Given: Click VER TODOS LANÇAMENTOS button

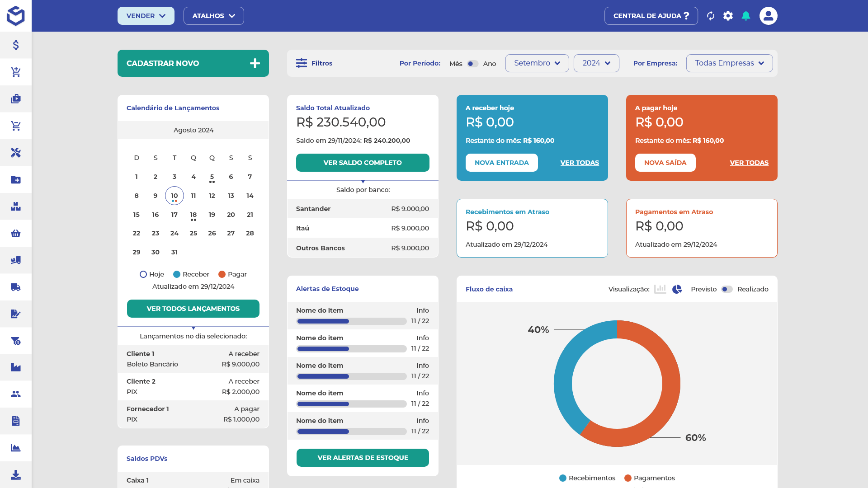Looking at the screenshot, I should [193, 309].
